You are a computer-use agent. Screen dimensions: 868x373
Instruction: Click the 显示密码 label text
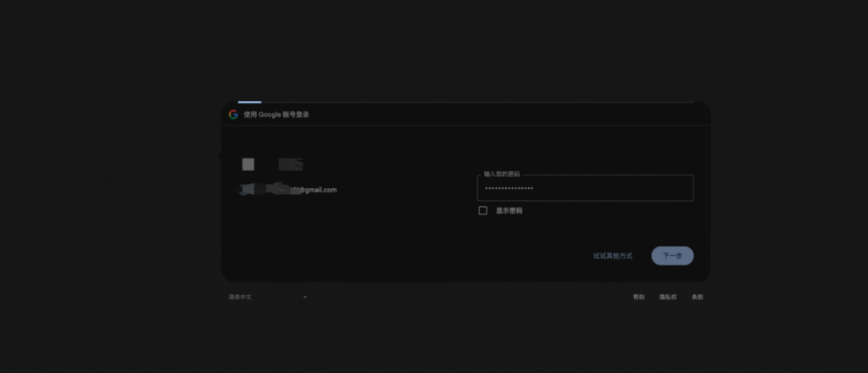(509, 210)
